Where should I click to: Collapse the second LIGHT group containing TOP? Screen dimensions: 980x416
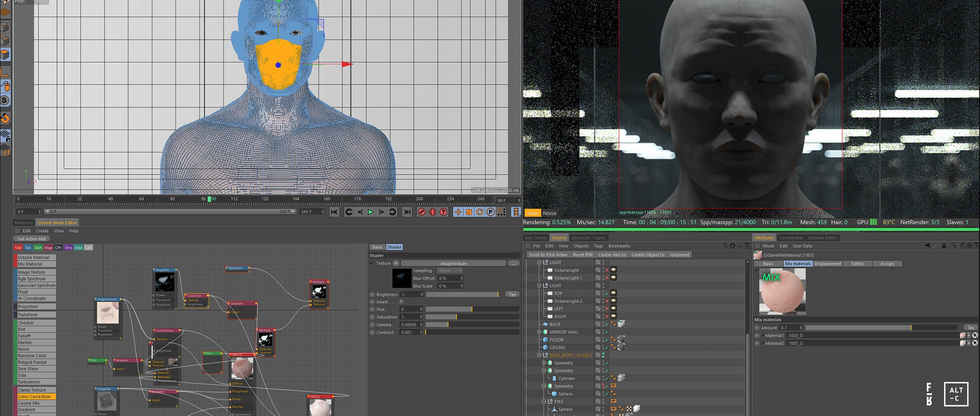tap(539, 285)
